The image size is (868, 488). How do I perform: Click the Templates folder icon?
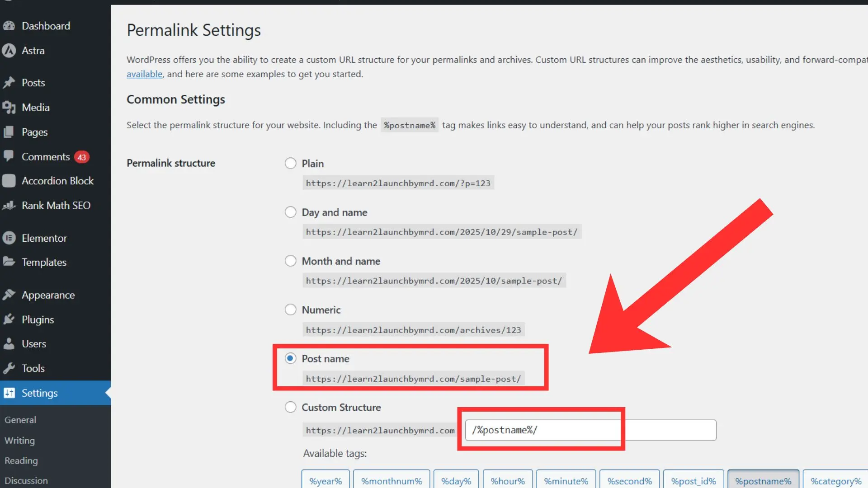pos(9,262)
